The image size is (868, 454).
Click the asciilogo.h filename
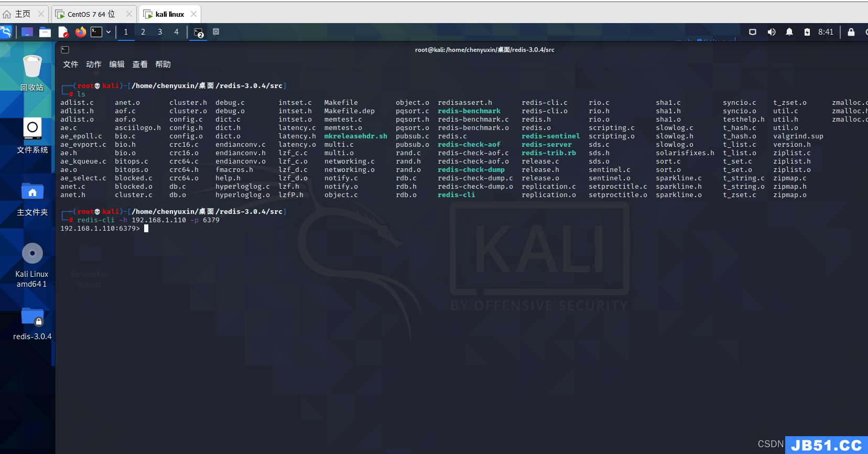(x=138, y=128)
